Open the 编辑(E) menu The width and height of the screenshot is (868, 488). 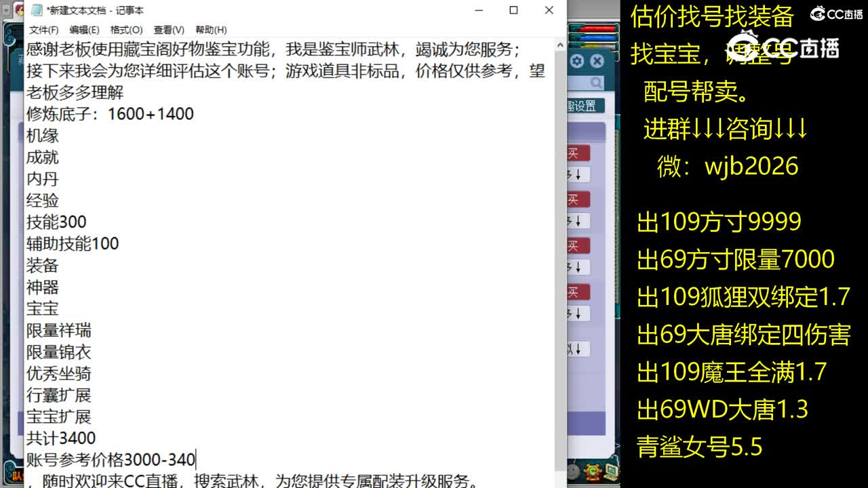[84, 30]
